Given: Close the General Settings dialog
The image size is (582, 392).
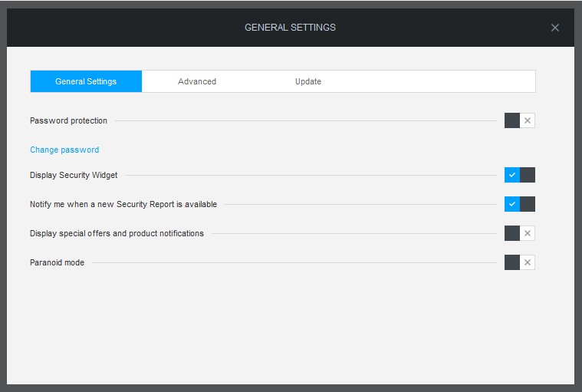Looking at the screenshot, I should [x=555, y=28].
